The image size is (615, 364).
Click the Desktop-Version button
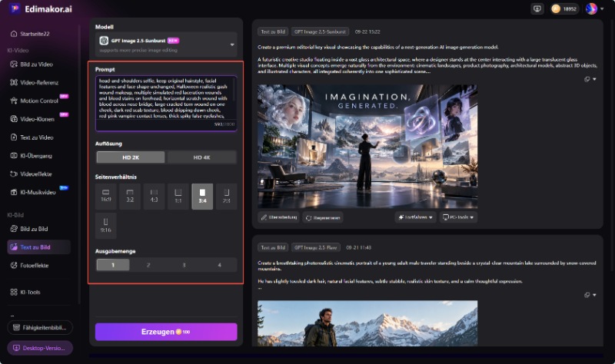[40, 348]
